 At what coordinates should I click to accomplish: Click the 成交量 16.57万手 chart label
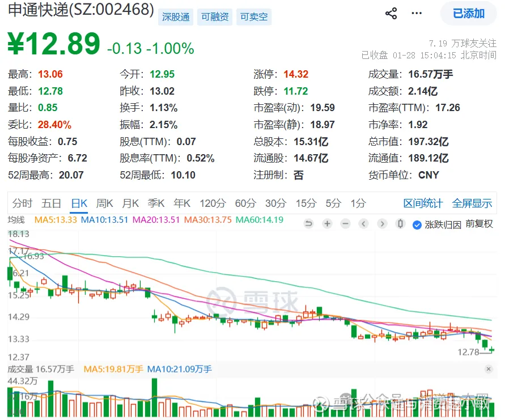[41, 369]
